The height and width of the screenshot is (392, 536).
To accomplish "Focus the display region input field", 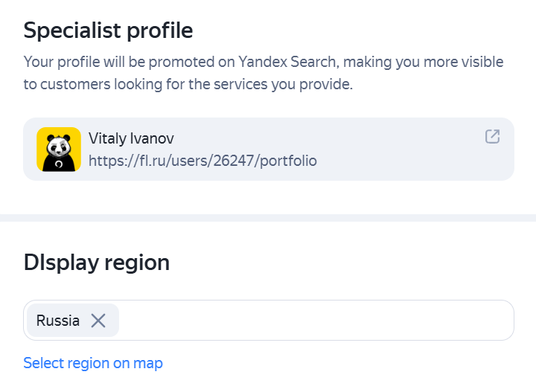I will 269,321.
